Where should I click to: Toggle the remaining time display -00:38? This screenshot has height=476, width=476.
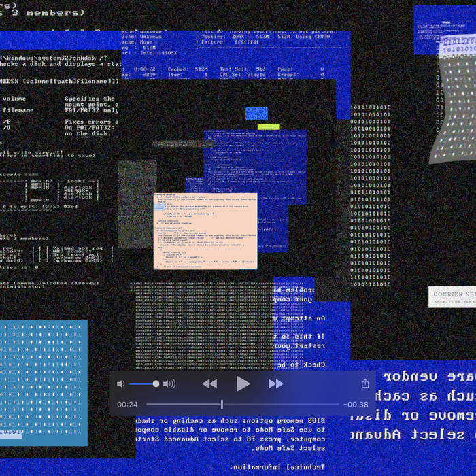(x=356, y=404)
